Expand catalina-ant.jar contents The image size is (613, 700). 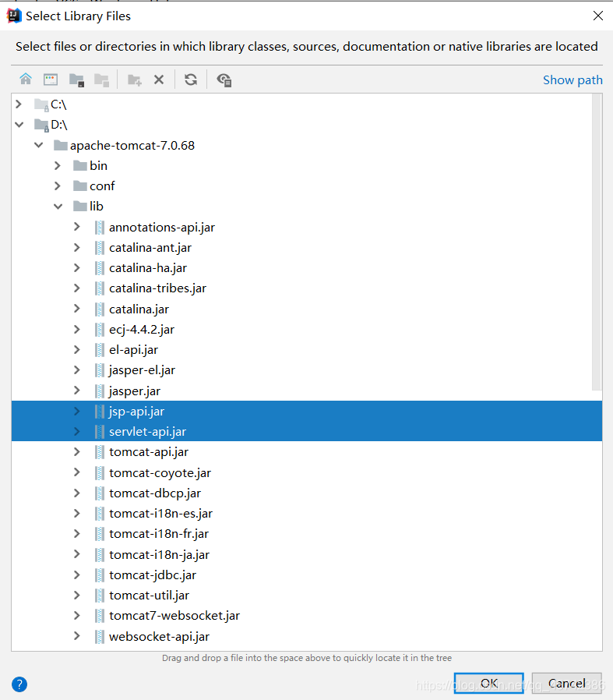click(77, 247)
